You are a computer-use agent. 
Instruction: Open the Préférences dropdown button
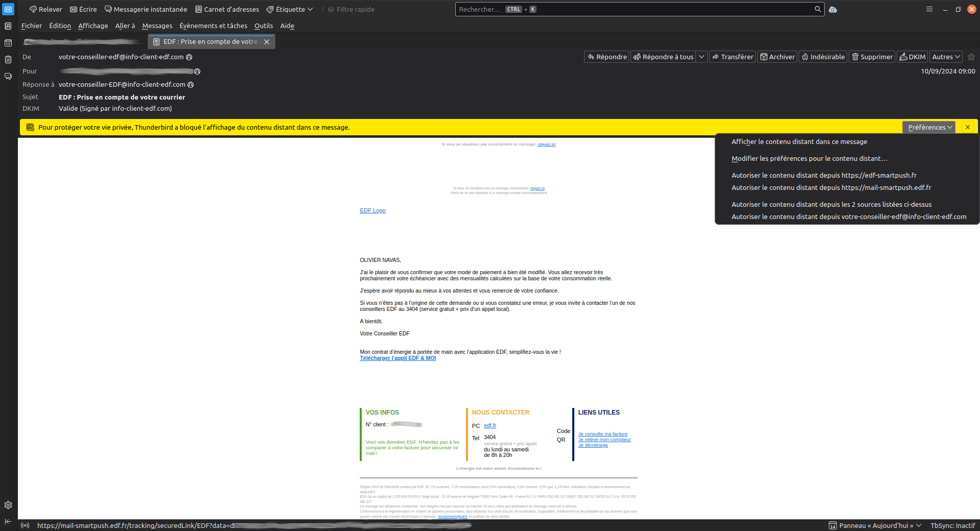929,127
